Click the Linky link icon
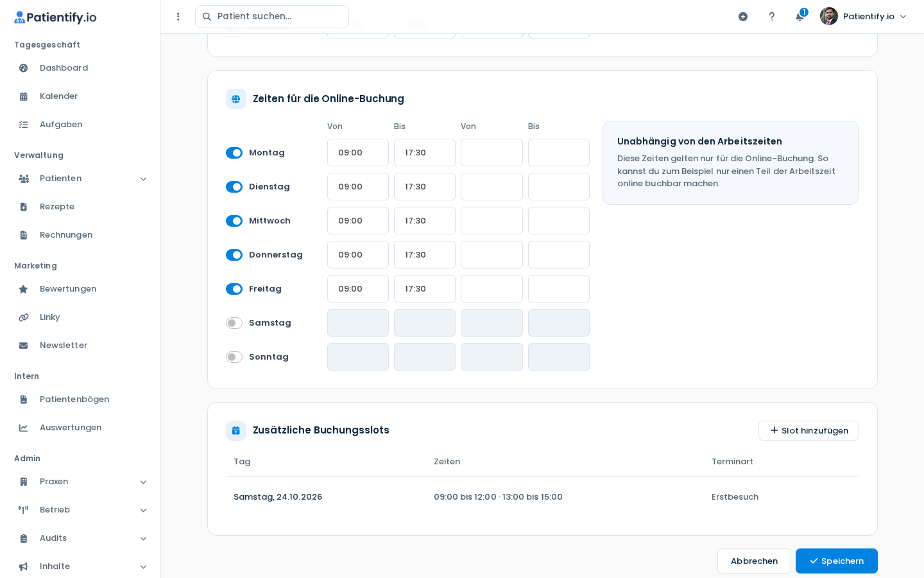This screenshot has height=578, width=924. pos(24,317)
